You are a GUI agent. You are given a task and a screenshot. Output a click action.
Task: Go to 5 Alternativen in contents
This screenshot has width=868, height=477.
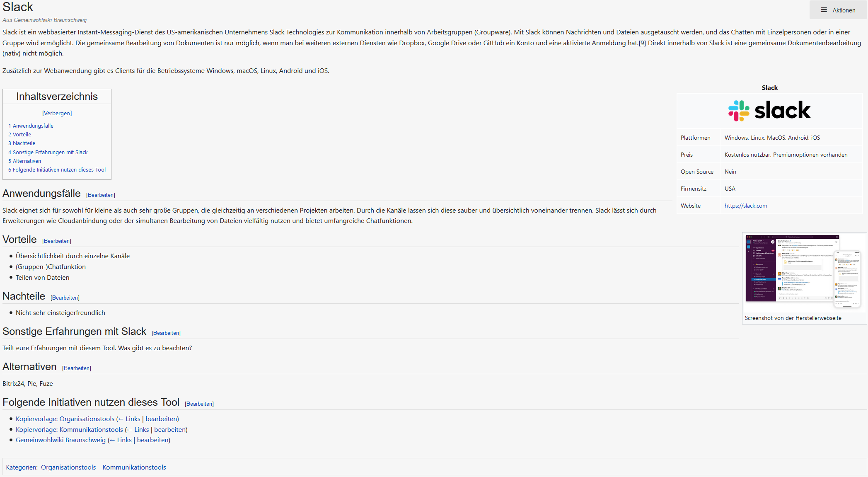pos(25,161)
